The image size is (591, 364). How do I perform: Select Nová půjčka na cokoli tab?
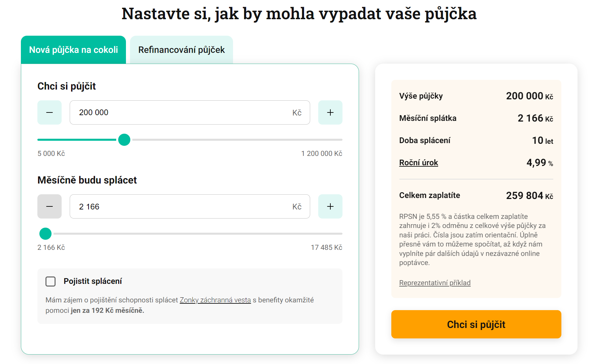(x=73, y=50)
